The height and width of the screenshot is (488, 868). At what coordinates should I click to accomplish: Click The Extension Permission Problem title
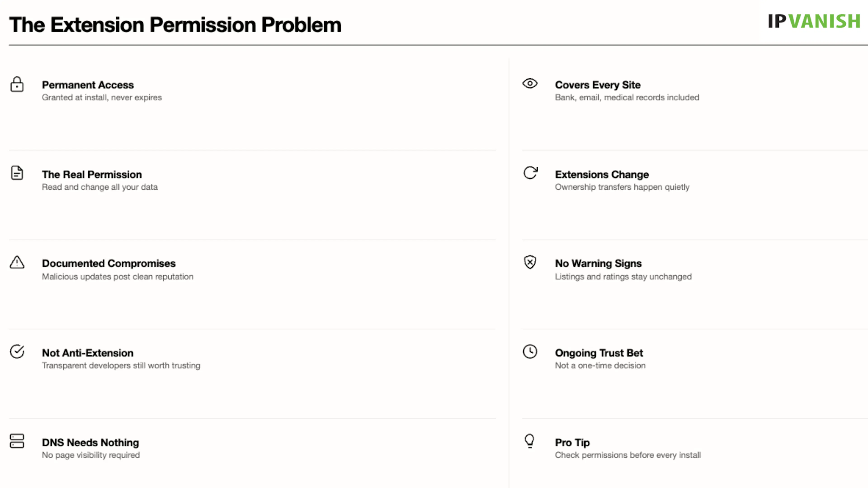pyautogui.click(x=175, y=25)
